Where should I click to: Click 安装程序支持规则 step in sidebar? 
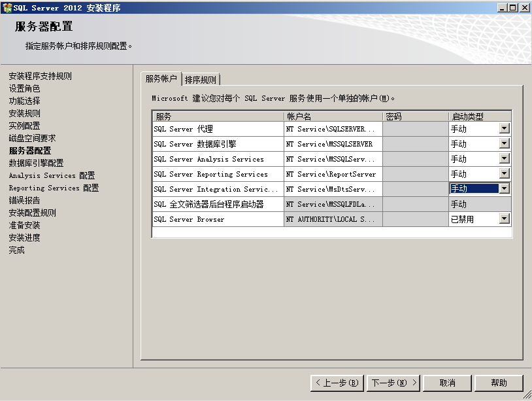click(x=40, y=76)
